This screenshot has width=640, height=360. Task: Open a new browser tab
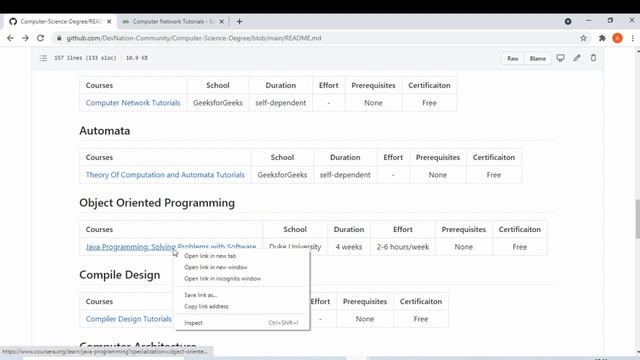239,22
